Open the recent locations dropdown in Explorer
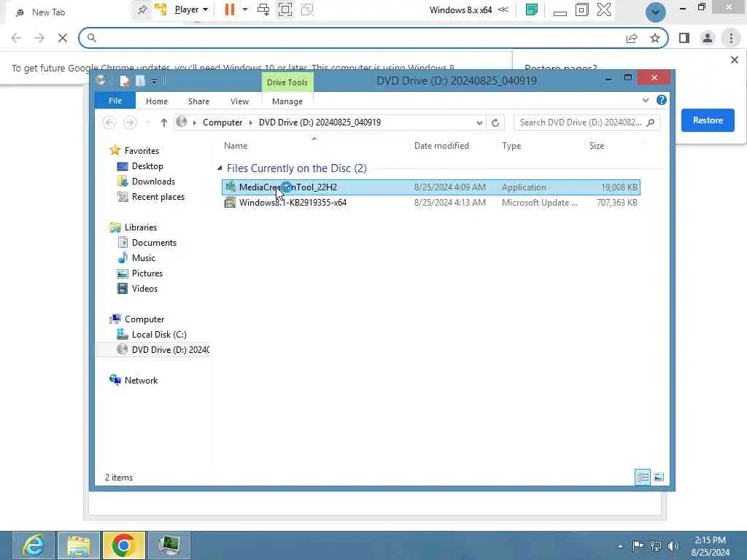The image size is (747, 560). [x=147, y=122]
